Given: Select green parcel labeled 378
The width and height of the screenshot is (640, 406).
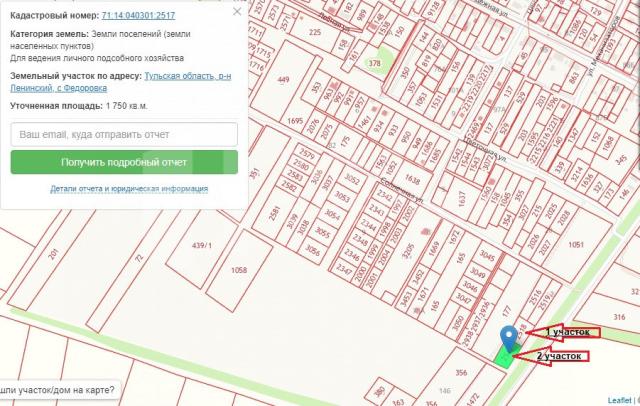Looking at the screenshot, I should tap(375, 63).
